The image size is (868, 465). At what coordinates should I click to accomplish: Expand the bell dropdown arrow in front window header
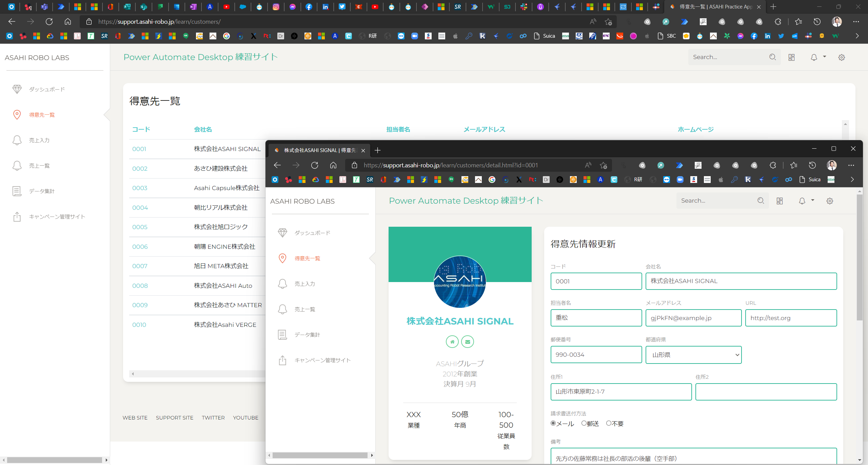click(813, 200)
